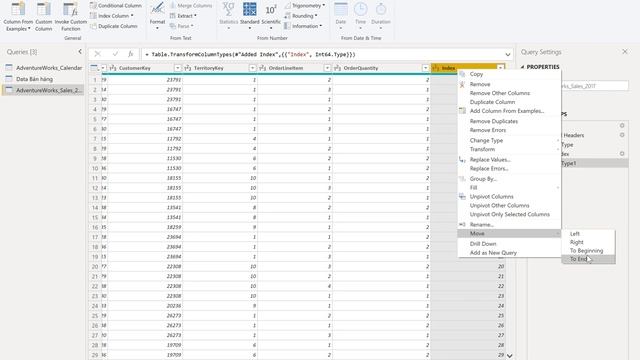Choose Drill Down

509,244
